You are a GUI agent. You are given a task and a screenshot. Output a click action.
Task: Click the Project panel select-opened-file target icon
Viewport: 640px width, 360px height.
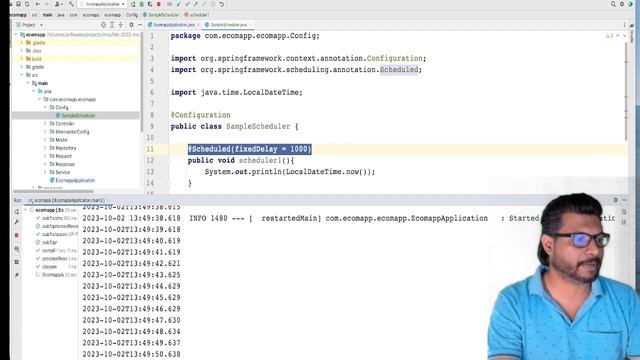(x=103, y=25)
